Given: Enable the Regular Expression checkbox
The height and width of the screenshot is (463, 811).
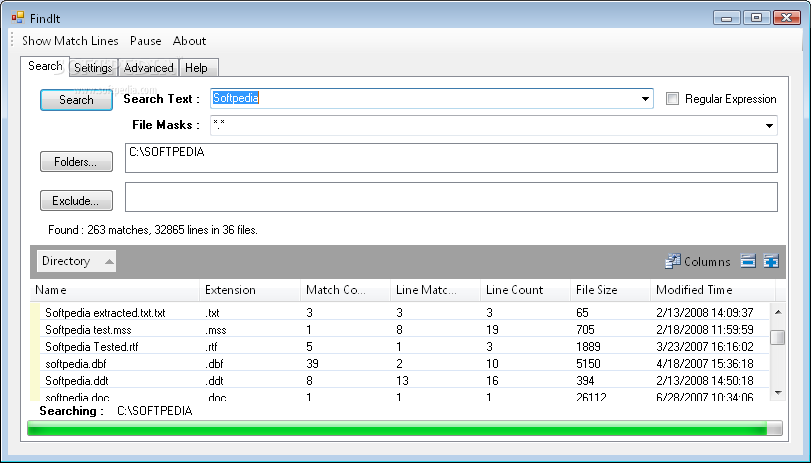Looking at the screenshot, I should coord(672,99).
